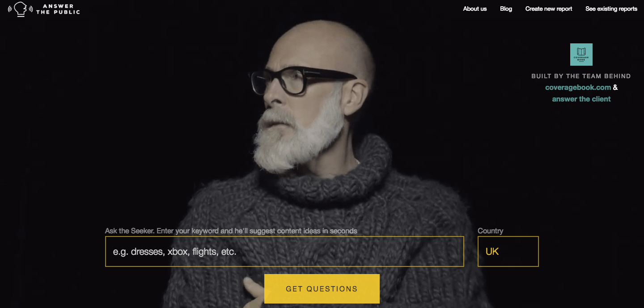Open See existing reports
Screen dimensions: 644x308
(611, 9)
